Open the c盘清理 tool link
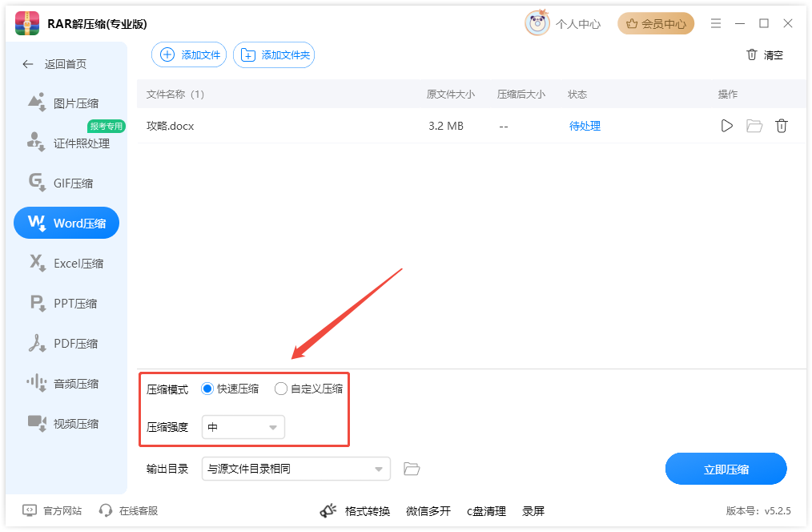812x532 pixels. (x=486, y=511)
